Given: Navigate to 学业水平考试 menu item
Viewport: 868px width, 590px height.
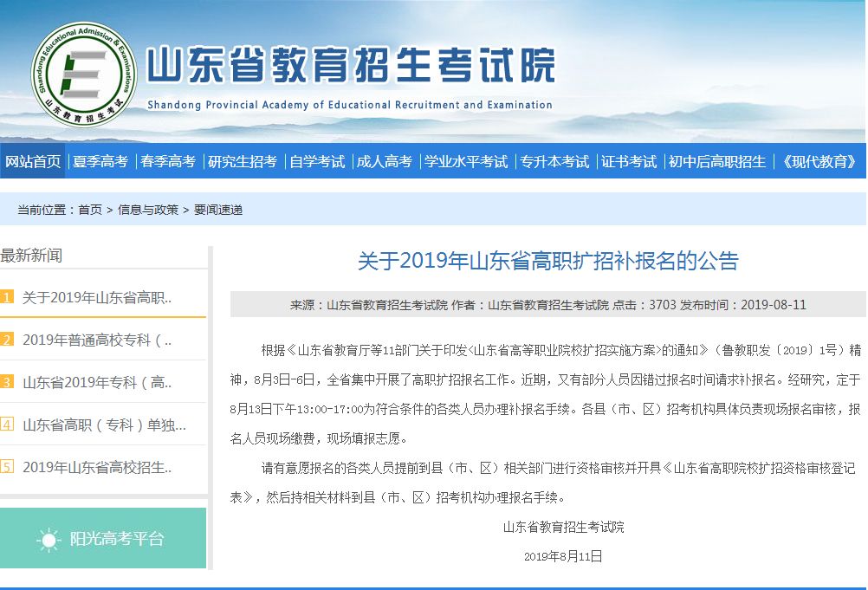Looking at the screenshot, I should tap(466, 162).
